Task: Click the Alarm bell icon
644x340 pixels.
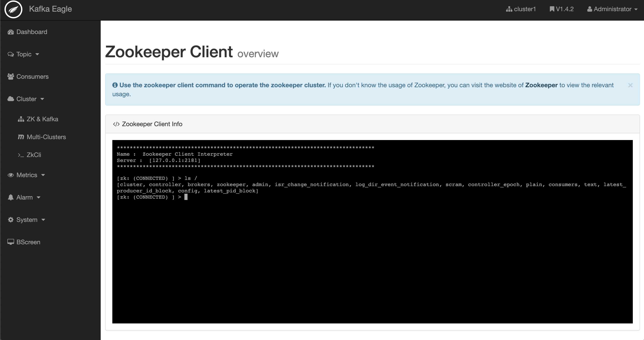Action: (x=11, y=197)
